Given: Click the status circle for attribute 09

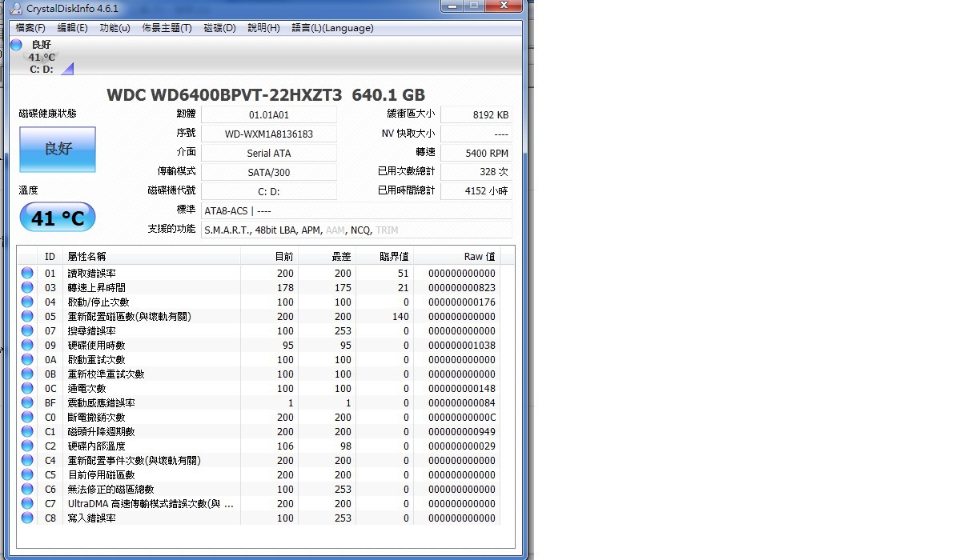Looking at the screenshot, I should pyautogui.click(x=27, y=345).
